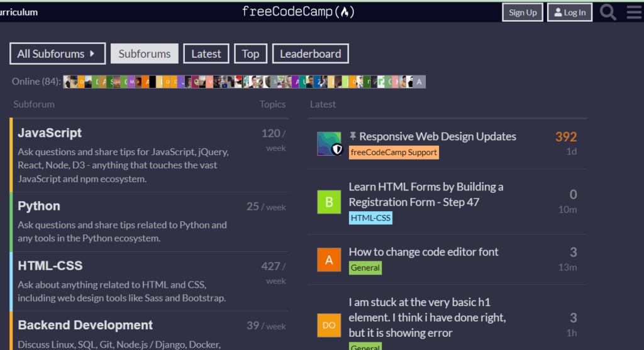This screenshot has height=350, width=644.
Task: Open the Curriculum link in header
Action: pyautogui.click(x=19, y=13)
